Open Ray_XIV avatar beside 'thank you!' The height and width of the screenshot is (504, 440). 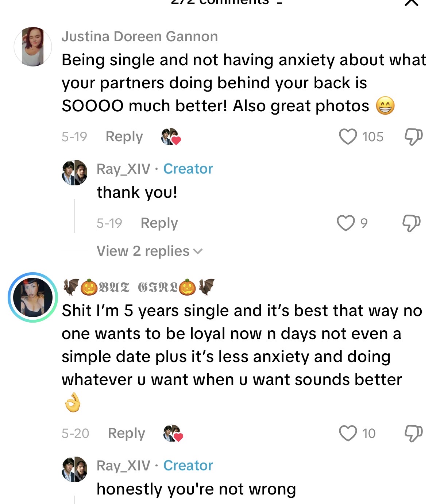(x=74, y=172)
